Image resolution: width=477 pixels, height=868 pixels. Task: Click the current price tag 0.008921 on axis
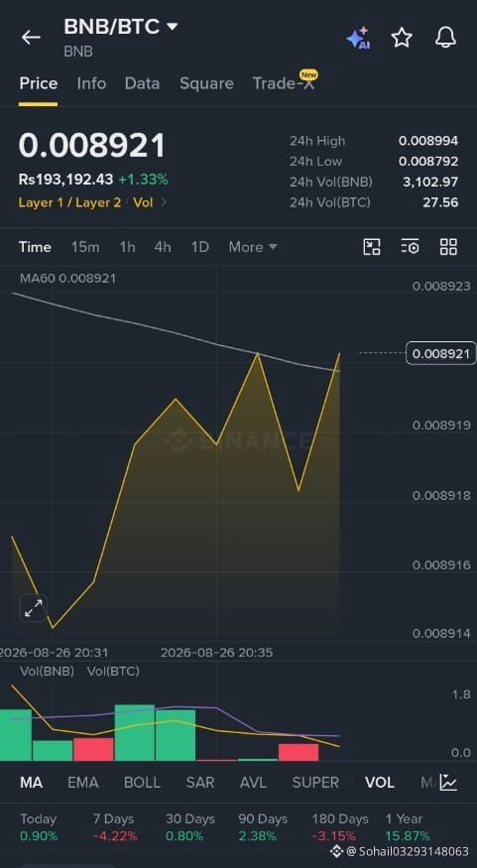click(x=441, y=353)
